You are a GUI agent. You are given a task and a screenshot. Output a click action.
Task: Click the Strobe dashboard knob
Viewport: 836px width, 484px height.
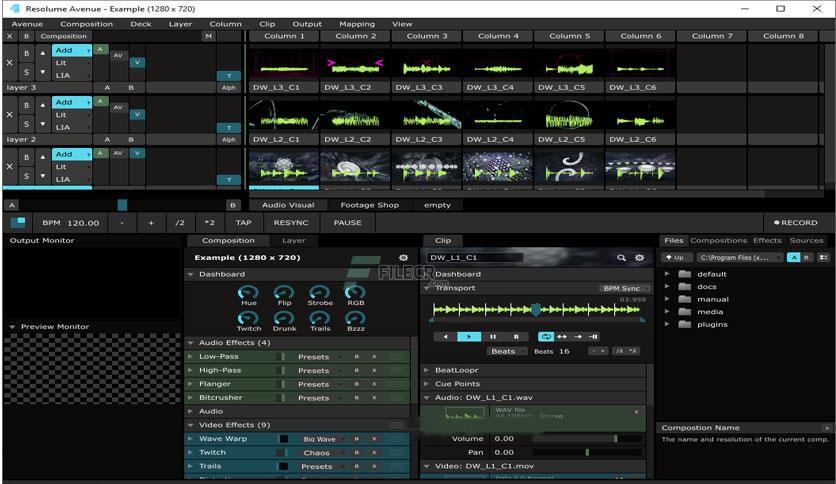tap(320, 292)
